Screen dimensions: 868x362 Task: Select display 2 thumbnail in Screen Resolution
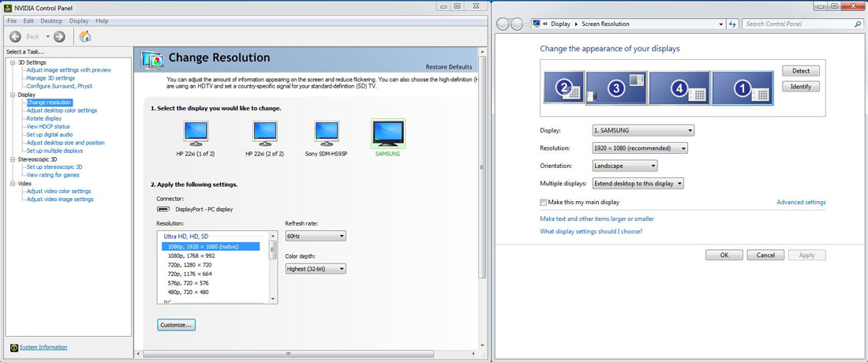pyautogui.click(x=564, y=88)
